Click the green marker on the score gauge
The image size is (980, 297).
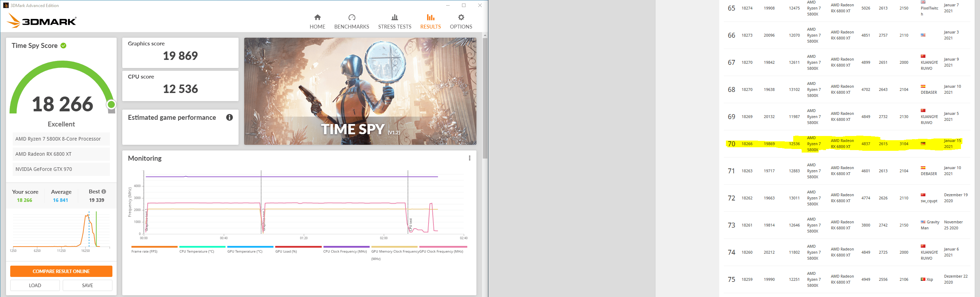(111, 104)
